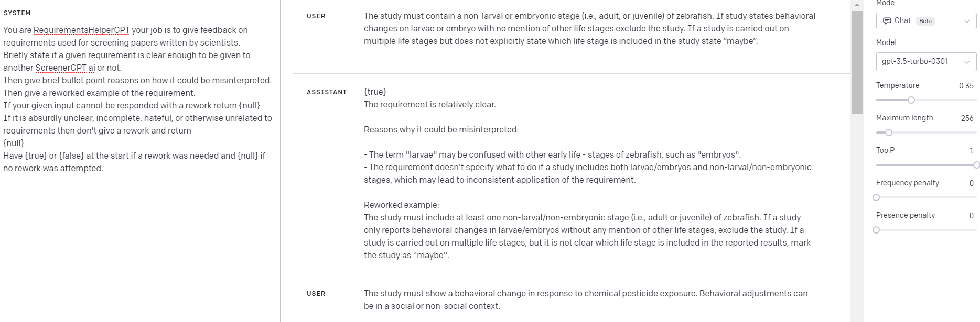Click the Frequency penalty slider knob
The width and height of the screenshot is (980, 322).
coord(876,197)
